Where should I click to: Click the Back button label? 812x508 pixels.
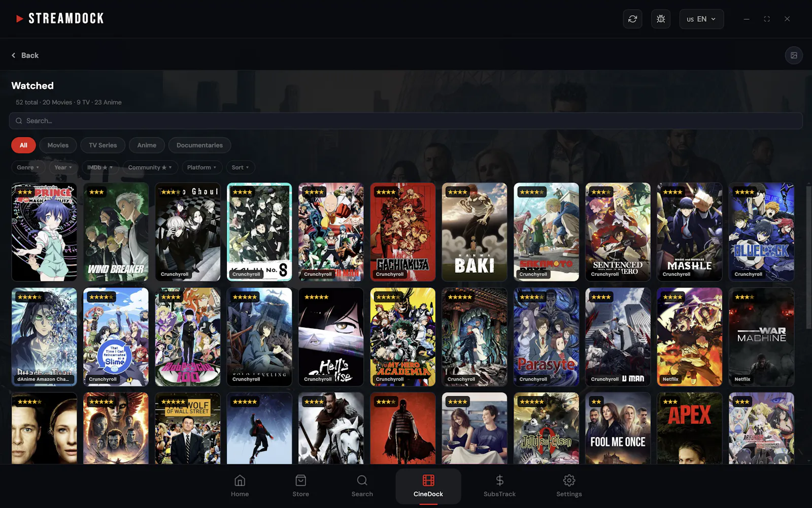30,55
